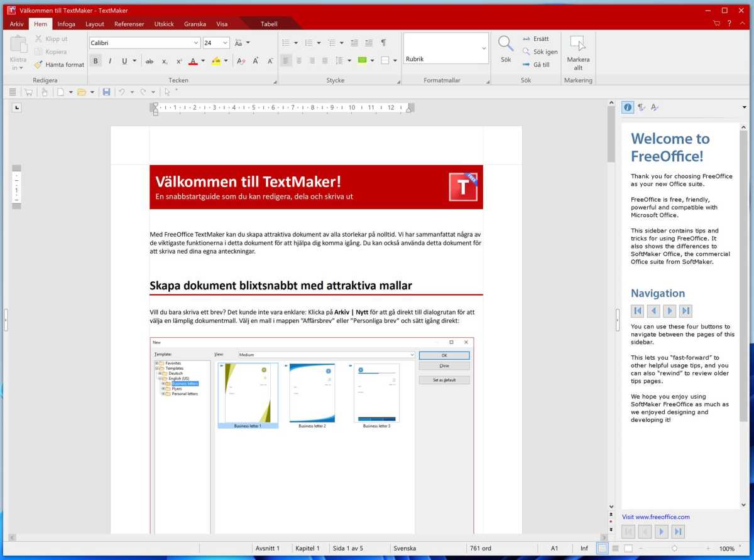Image resolution: width=754 pixels, height=560 pixels.
Task: Click the help question mark icon in title bar
Action: (729, 24)
